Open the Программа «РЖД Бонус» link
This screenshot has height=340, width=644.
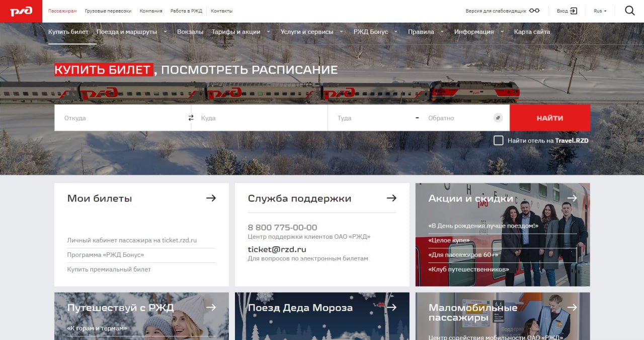click(x=106, y=255)
